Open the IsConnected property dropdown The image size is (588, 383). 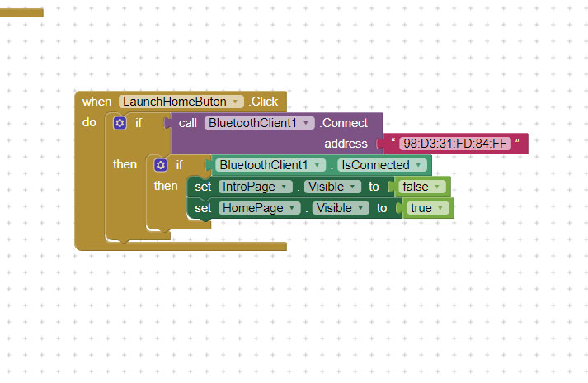tap(382, 165)
